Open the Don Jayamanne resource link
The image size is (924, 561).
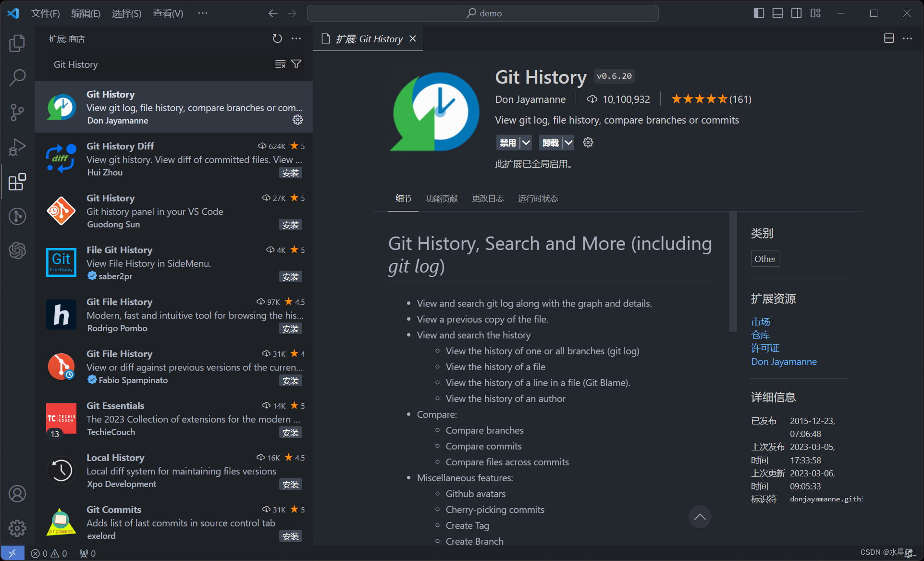(x=784, y=362)
